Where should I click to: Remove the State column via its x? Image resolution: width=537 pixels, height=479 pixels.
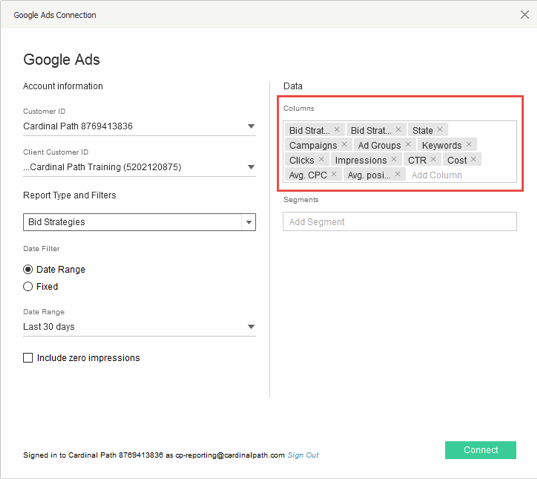[x=440, y=129]
